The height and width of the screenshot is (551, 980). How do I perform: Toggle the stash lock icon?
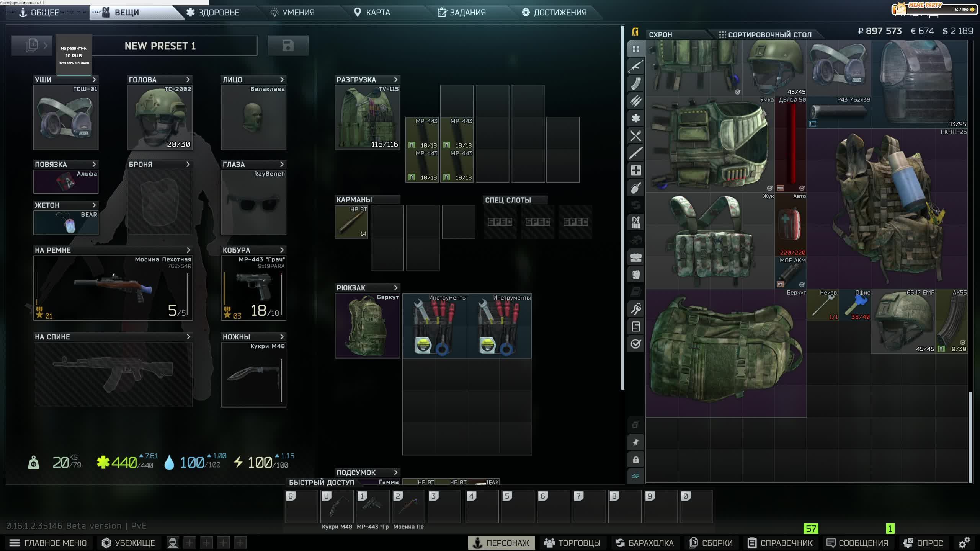[635, 460]
